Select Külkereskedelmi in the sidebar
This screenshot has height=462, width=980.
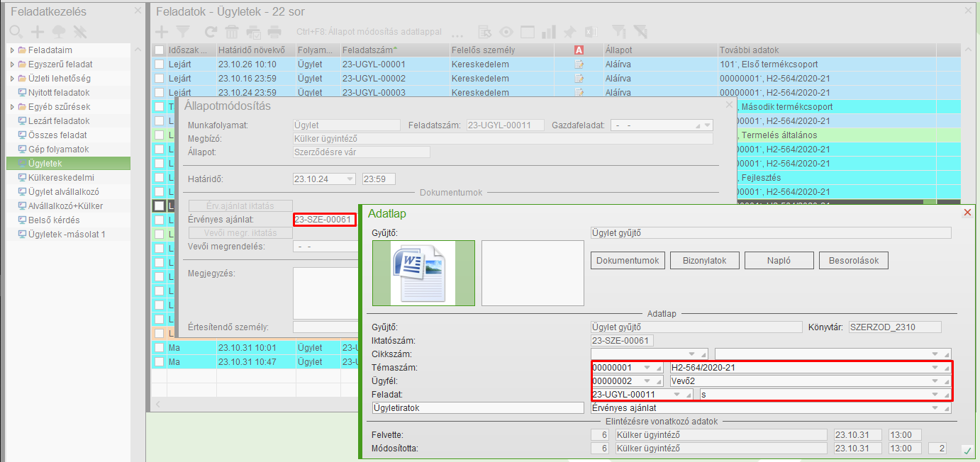point(61,178)
